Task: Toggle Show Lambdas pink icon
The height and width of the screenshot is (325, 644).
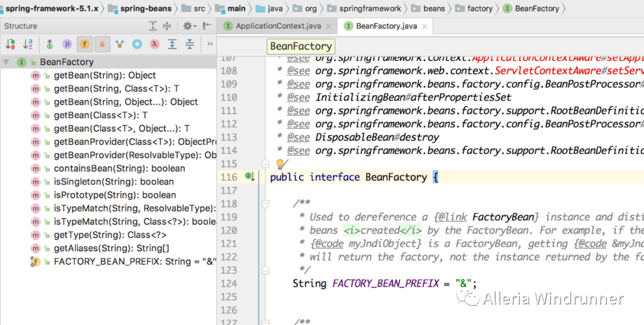Action: point(154,44)
